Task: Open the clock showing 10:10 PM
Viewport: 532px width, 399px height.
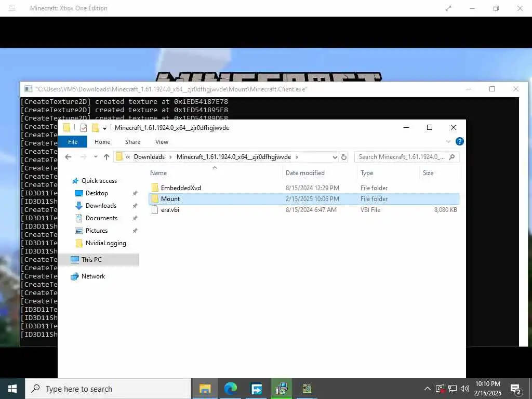Action: 487,389
